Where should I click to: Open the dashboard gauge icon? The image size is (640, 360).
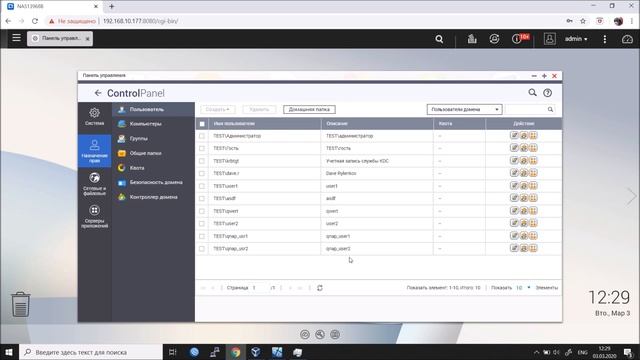pos(627,39)
